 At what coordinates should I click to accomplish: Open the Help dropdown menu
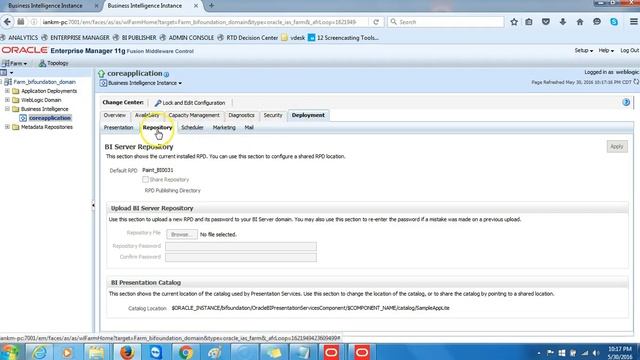pyautogui.click(x=606, y=51)
